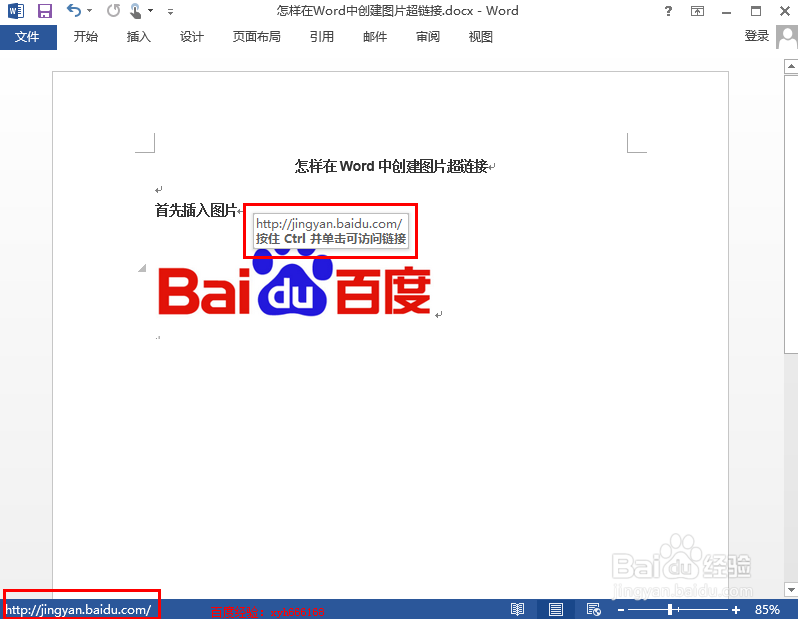Click the user account avatar icon
Screen dimensions: 798x619
(787, 37)
